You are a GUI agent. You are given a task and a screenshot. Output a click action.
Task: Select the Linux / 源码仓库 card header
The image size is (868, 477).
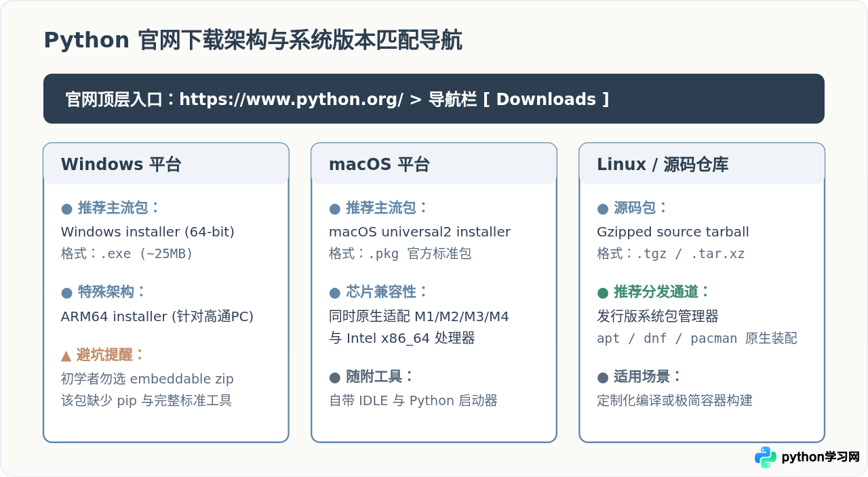pos(702,164)
